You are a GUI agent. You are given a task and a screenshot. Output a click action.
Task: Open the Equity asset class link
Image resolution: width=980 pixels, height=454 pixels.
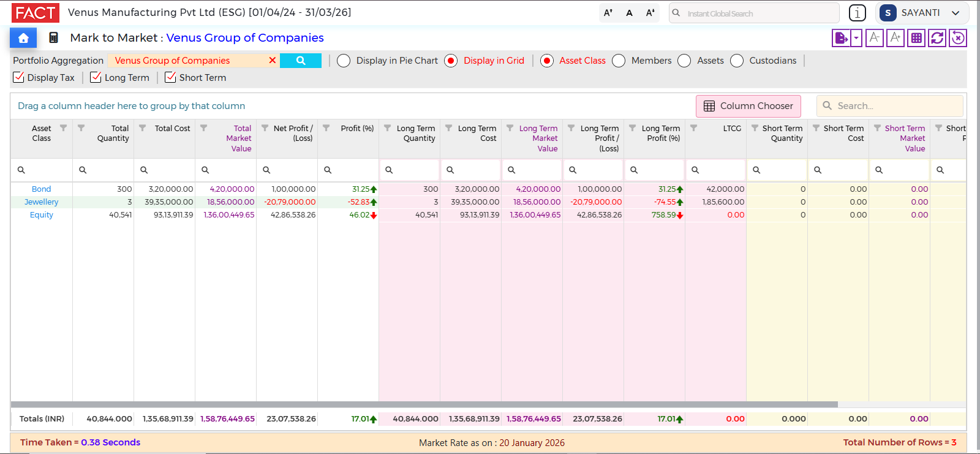41,215
